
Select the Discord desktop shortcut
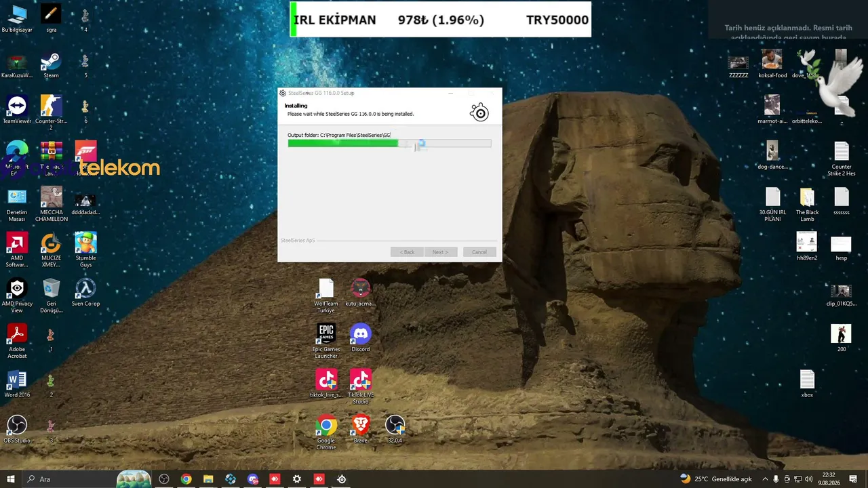coord(361,338)
